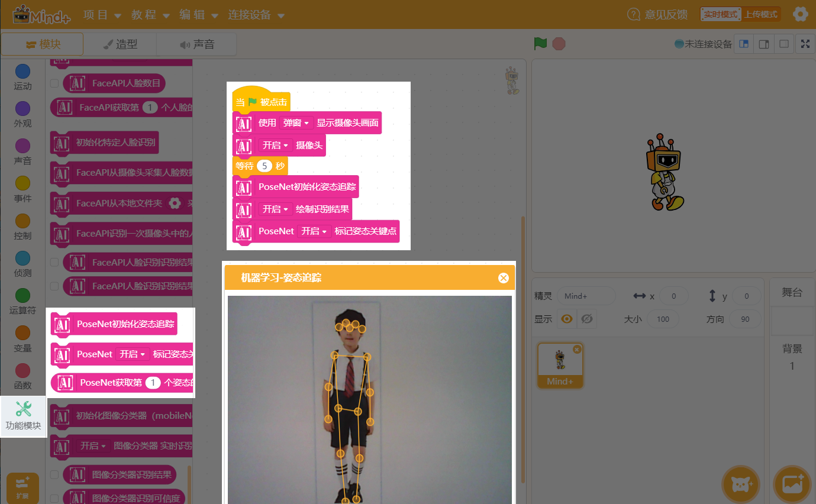
Task: Hide the stage layout icon
Action: pos(783,44)
